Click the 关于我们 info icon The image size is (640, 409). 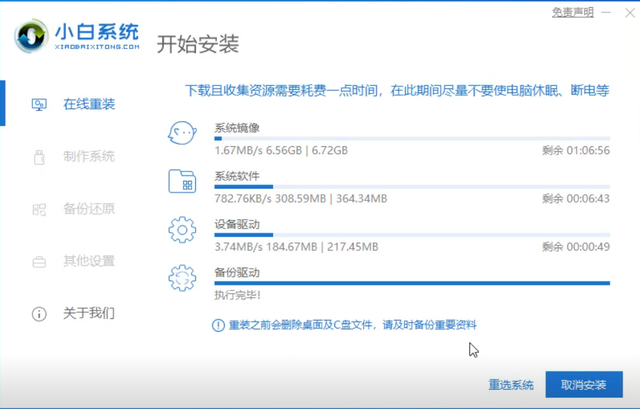point(39,314)
